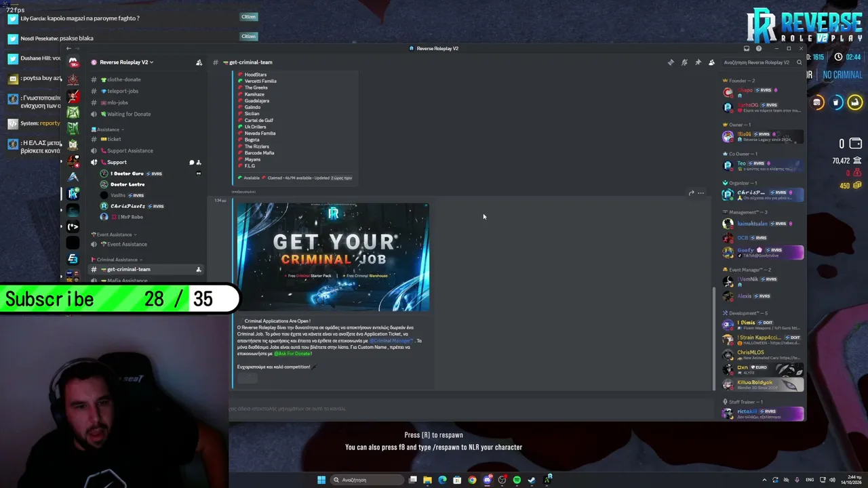868x488 pixels.
Task: Click the Discord back navigation arrow
Action: click(68, 48)
